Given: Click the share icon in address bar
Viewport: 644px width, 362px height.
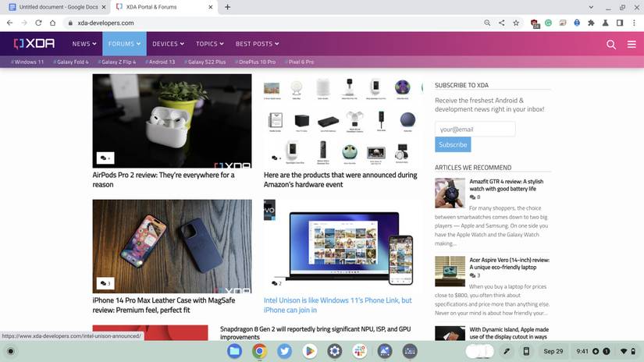Looking at the screenshot, I should [x=501, y=23].
